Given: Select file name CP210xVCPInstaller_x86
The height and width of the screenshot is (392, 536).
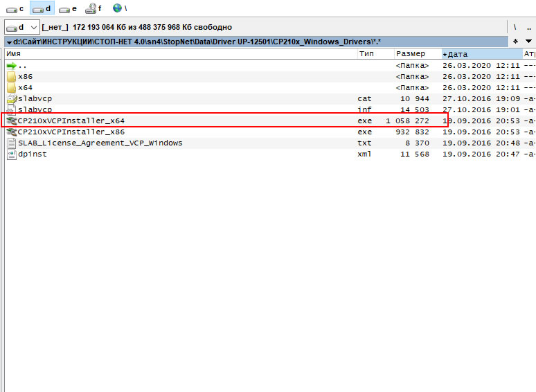Looking at the screenshot, I should coord(71,132).
